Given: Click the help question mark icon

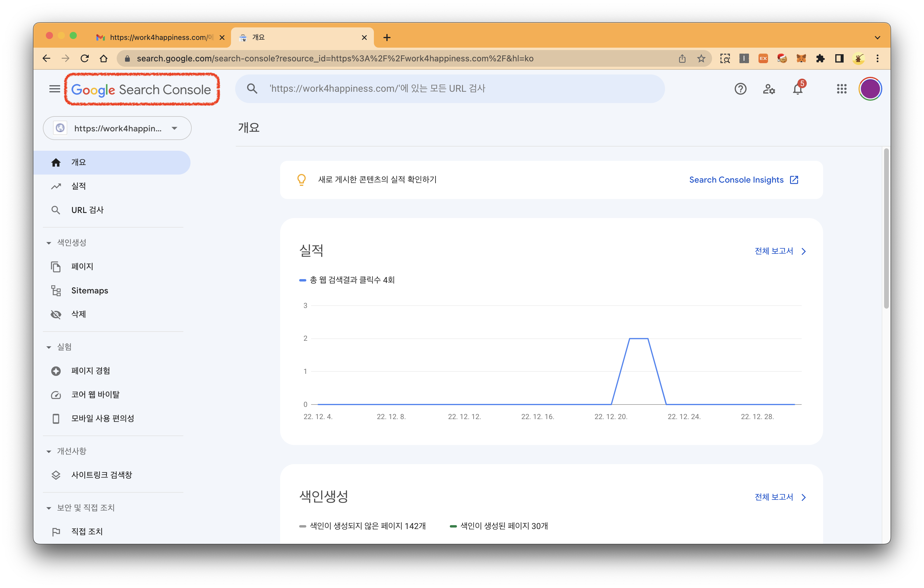Looking at the screenshot, I should click(x=740, y=89).
